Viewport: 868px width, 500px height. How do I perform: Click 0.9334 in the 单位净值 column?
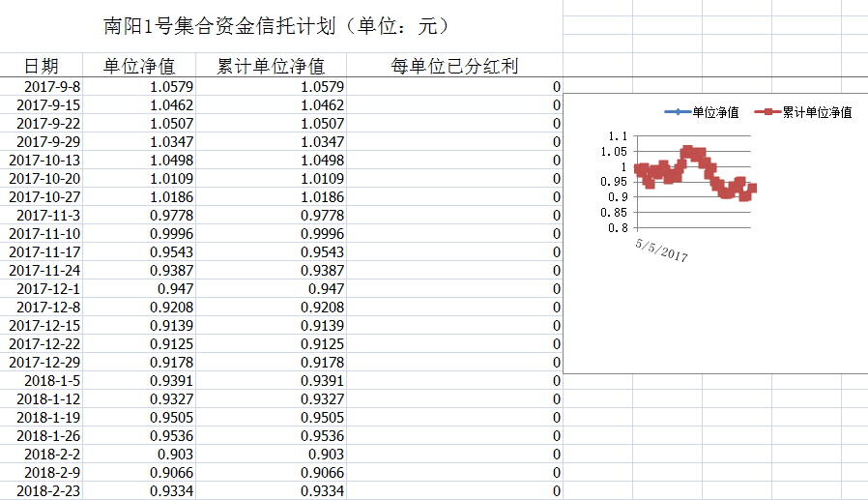138,491
